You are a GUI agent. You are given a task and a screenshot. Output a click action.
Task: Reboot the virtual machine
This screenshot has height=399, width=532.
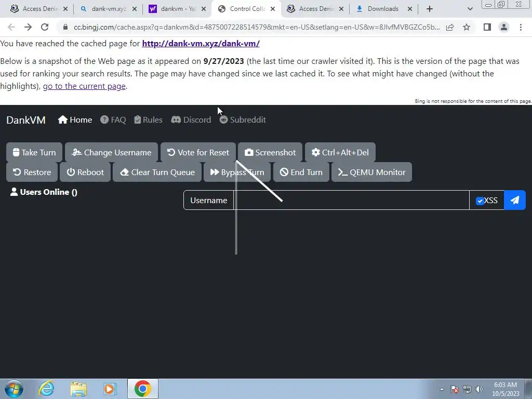coord(85,172)
